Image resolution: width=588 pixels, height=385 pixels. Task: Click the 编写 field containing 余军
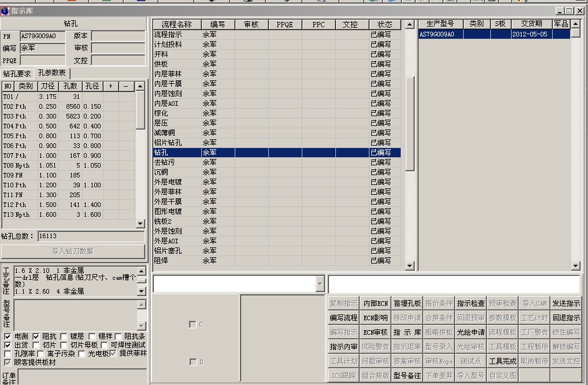tap(42, 48)
